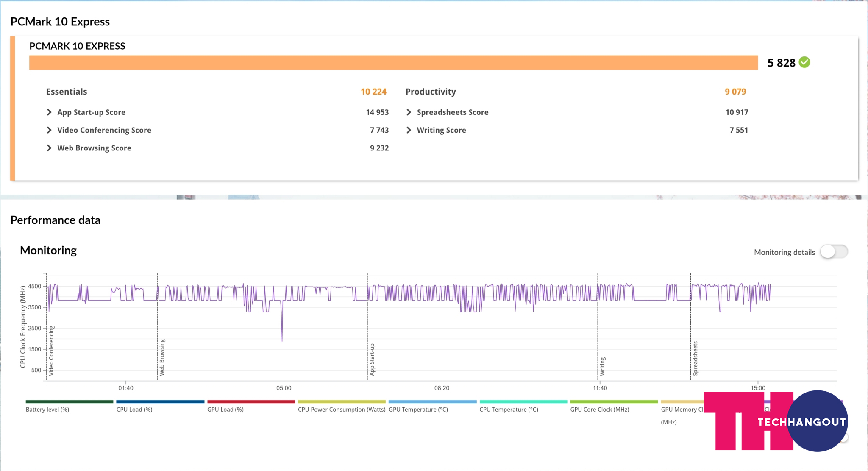Image resolution: width=868 pixels, height=471 pixels.
Task: Click the 15:00 time axis label
Action: tap(758, 388)
